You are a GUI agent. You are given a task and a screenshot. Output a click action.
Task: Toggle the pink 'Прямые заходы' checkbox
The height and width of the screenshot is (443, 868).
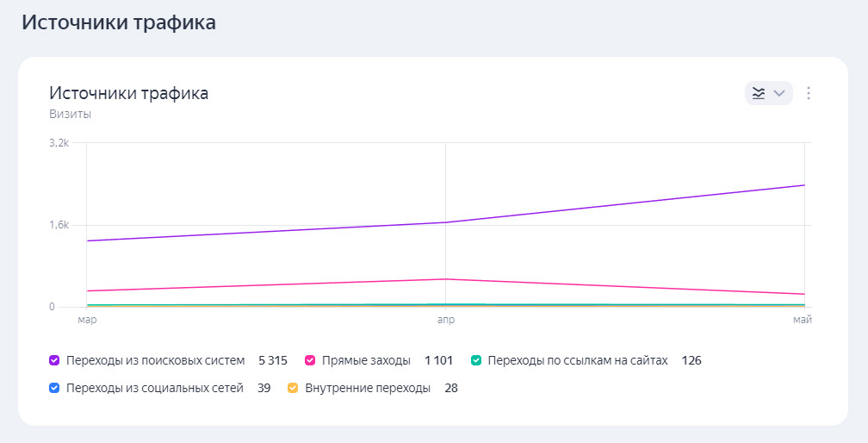311,360
